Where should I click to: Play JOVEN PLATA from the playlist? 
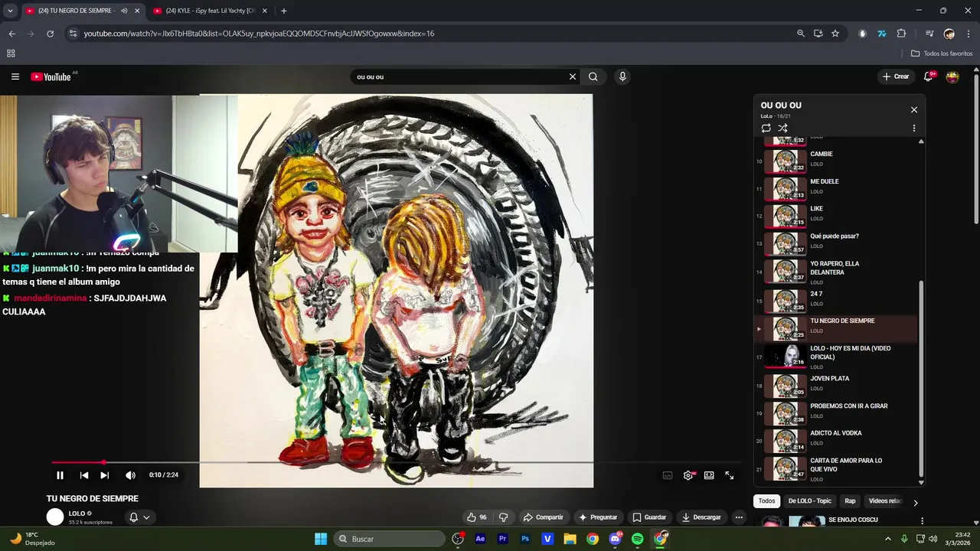pos(835,386)
